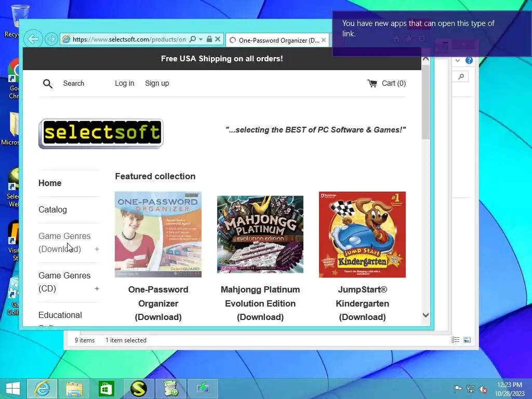
Task: Click '1 item selected' in Explorer status bar
Action: (x=126, y=340)
